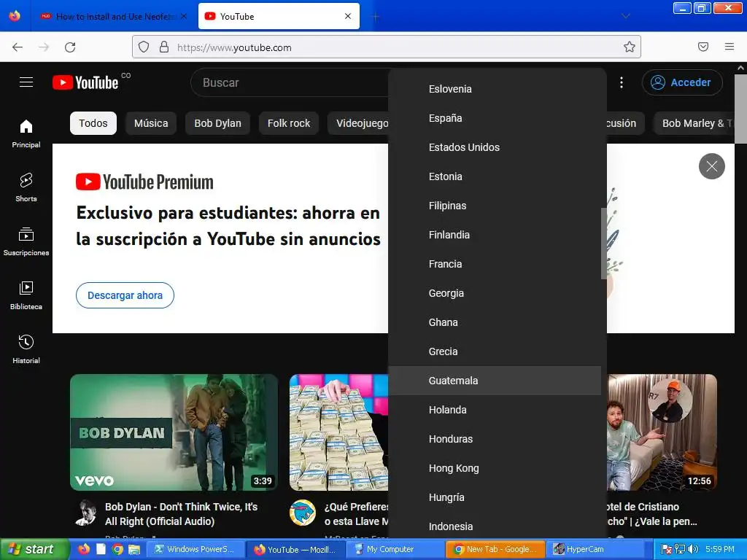Select the Folk rock filter chip
Image resolution: width=747 pixels, height=560 pixels.
(289, 123)
